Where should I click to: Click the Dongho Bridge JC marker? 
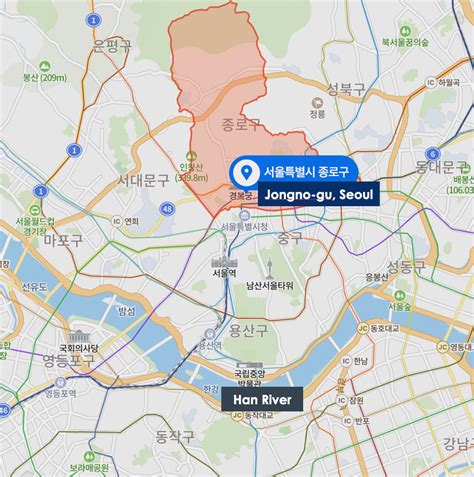pyautogui.click(x=363, y=329)
